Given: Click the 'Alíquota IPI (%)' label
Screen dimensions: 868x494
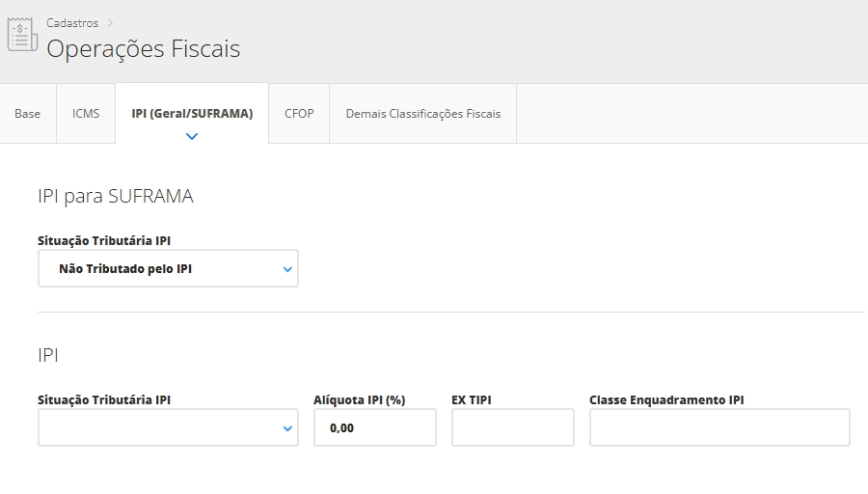Looking at the screenshot, I should point(359,399).
